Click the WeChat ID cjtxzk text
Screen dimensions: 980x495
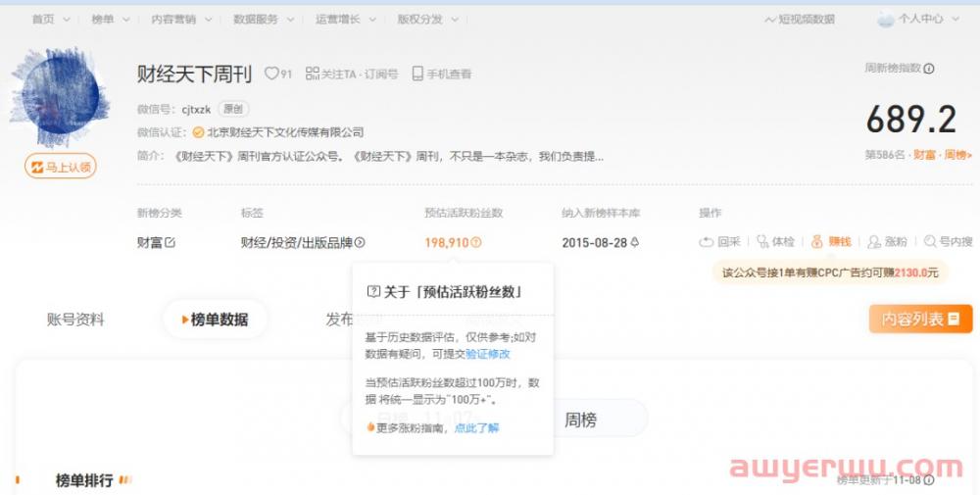pos(196,110)
